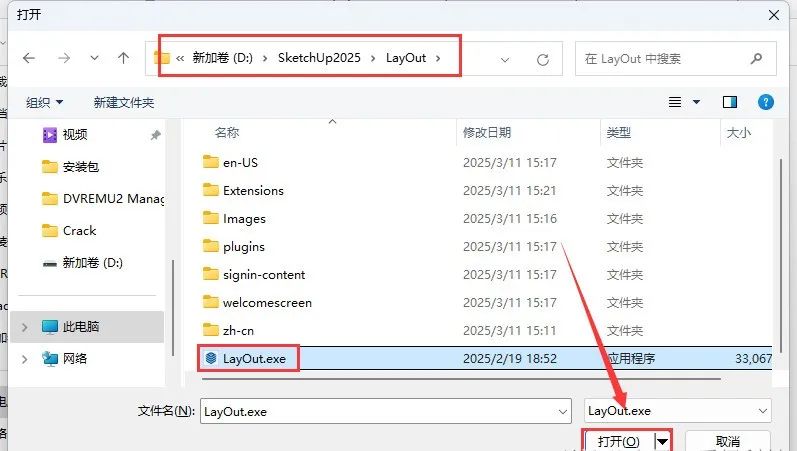Viewport: 797px width, 451px height.
Task: Go back using the back arrow
Action: coord(29,58)
